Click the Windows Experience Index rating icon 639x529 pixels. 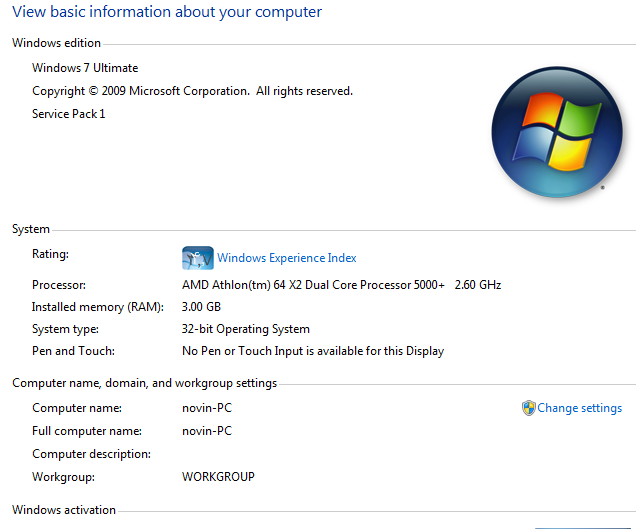coord(198,258)
